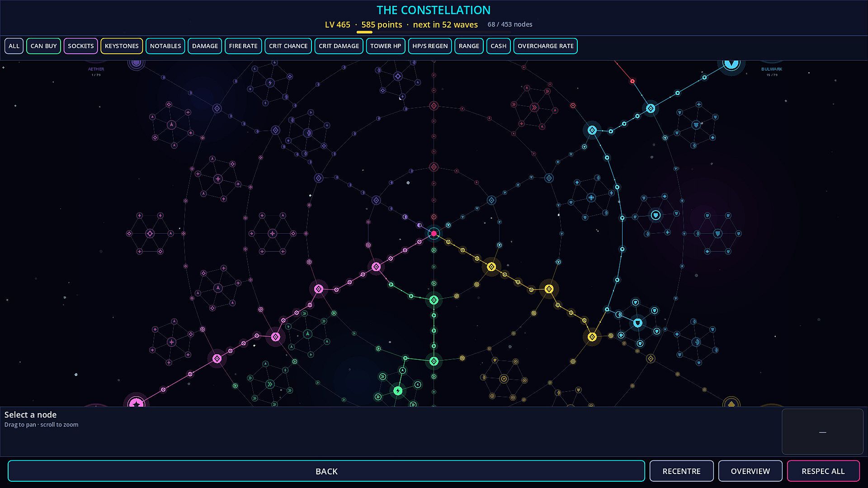
Task: Select the bright cyan filled shield notable
Action: point(637,323)
